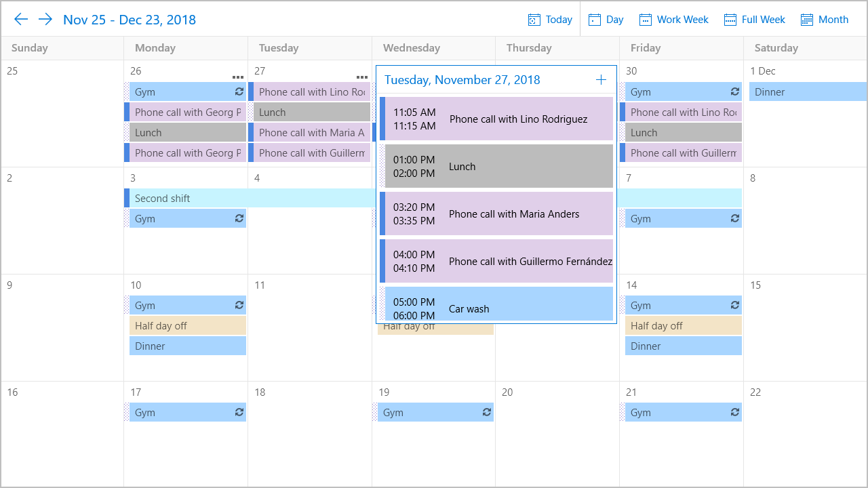868x488 pixels.
Task: Open the date range Nov 25 - Dec 23 picker
Action: [x=130, y=20]
